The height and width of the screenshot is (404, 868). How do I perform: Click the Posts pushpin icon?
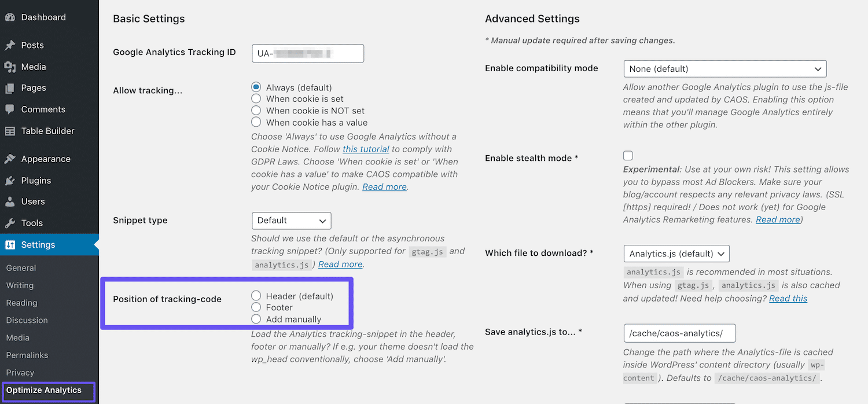point(10,45)
